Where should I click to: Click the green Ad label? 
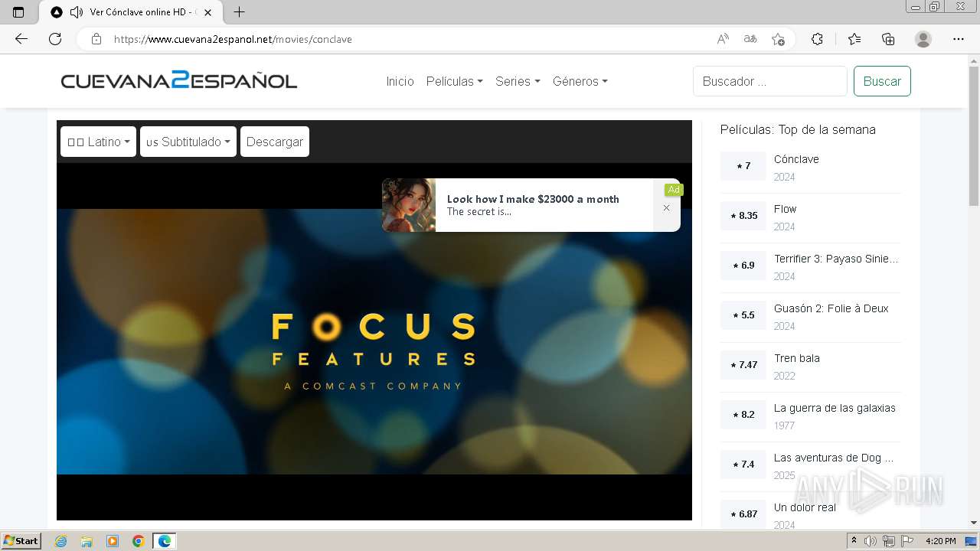tap(674, 190)
